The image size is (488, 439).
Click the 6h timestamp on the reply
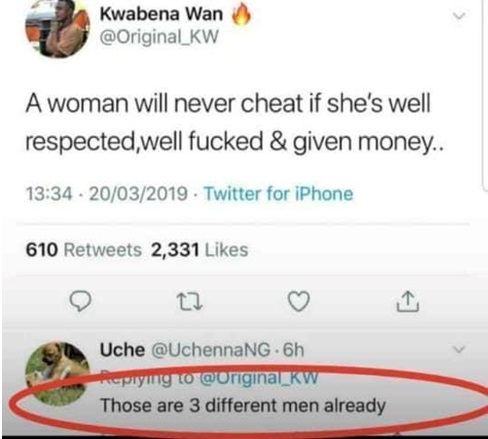293,350
